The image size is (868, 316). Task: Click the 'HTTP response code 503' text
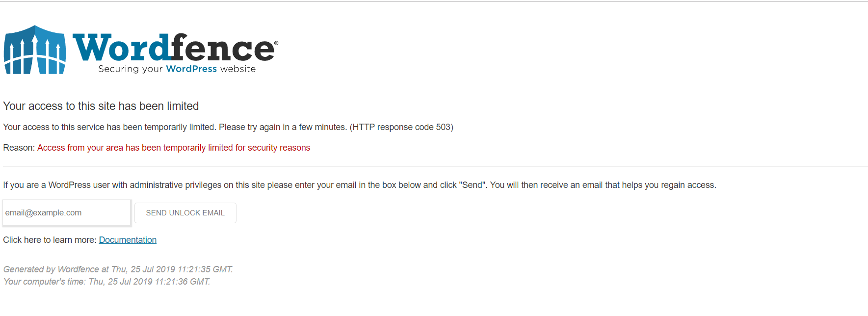[x=401, y=127]
